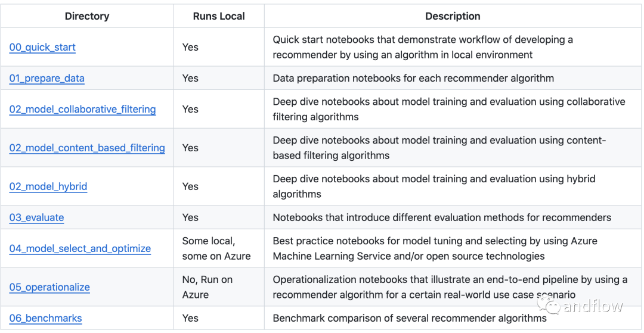Go to the 02_model_hybrid directory
644x333 pixels.
(48, 186)
